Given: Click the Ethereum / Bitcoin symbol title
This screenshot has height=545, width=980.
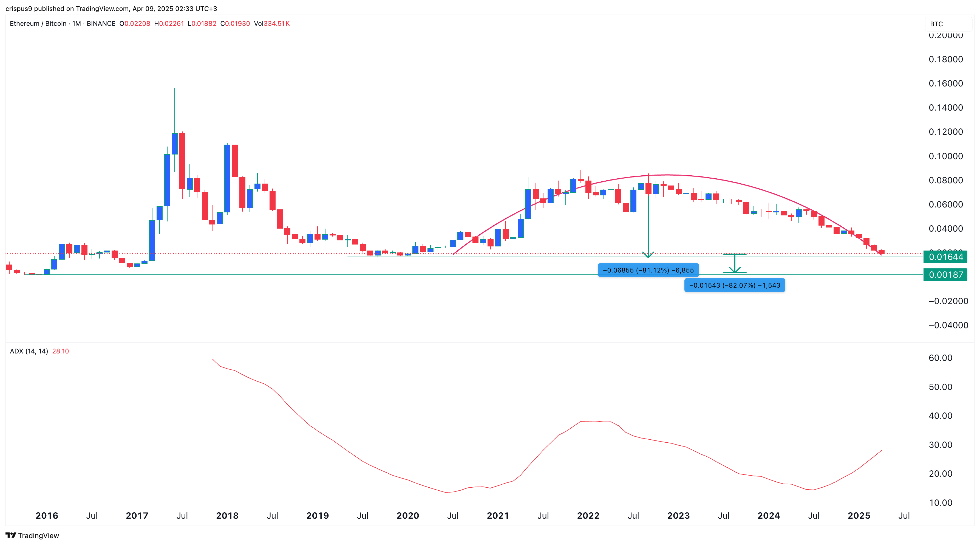Looking at the screenshot, I should 38,24.
